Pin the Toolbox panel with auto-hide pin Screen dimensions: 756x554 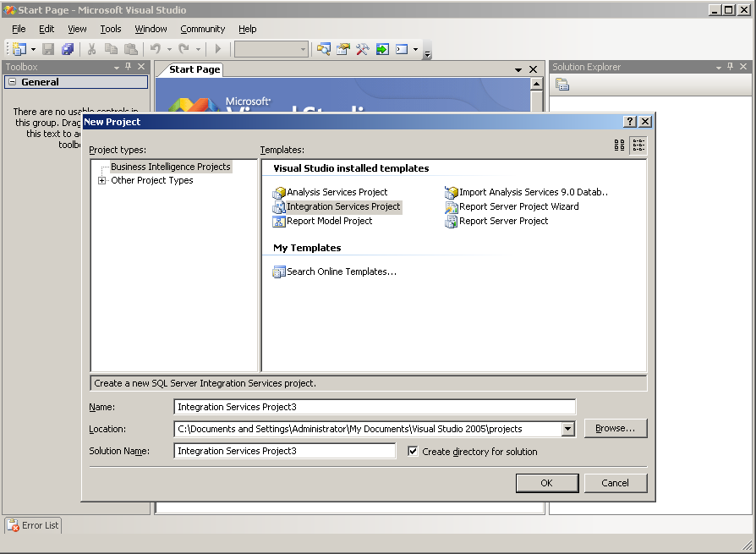129,67
